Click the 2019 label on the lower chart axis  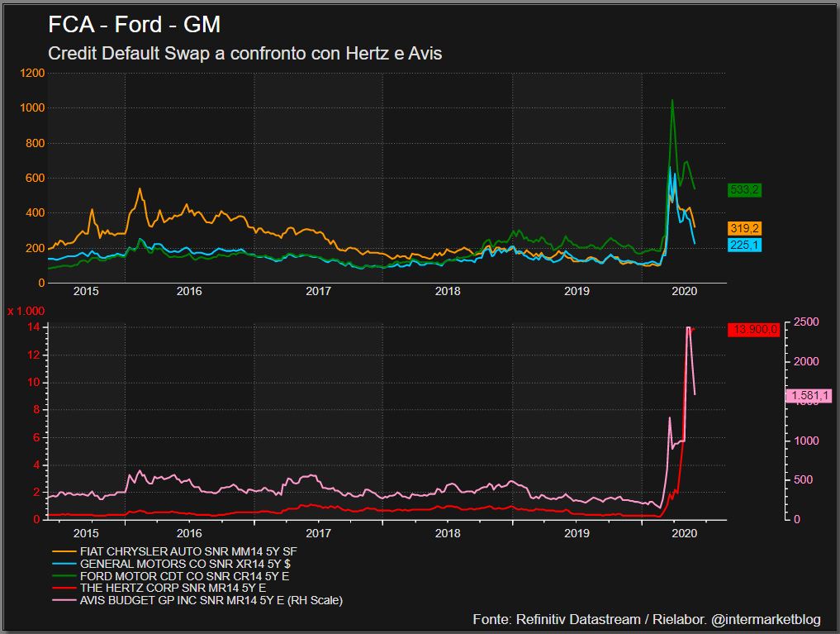coord(577,534)
